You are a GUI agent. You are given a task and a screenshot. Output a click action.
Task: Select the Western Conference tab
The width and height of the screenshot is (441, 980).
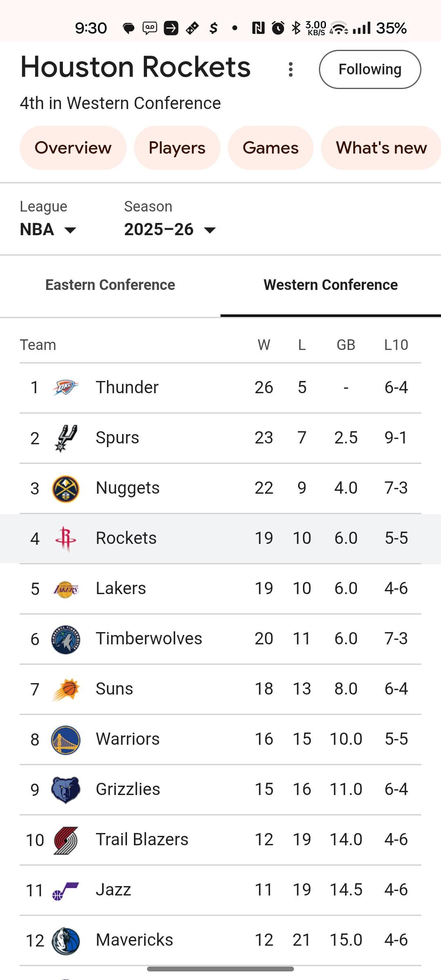click(331, 285)
